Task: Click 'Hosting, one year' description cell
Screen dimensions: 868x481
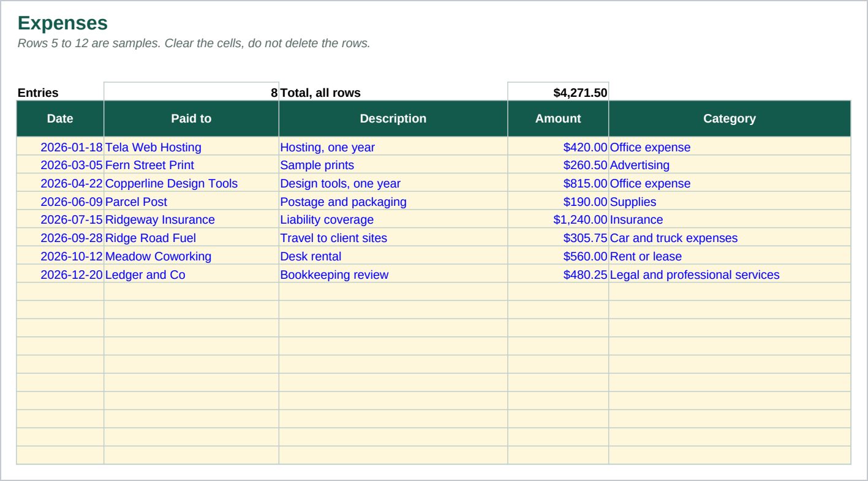Action: (x=393, y=147)
